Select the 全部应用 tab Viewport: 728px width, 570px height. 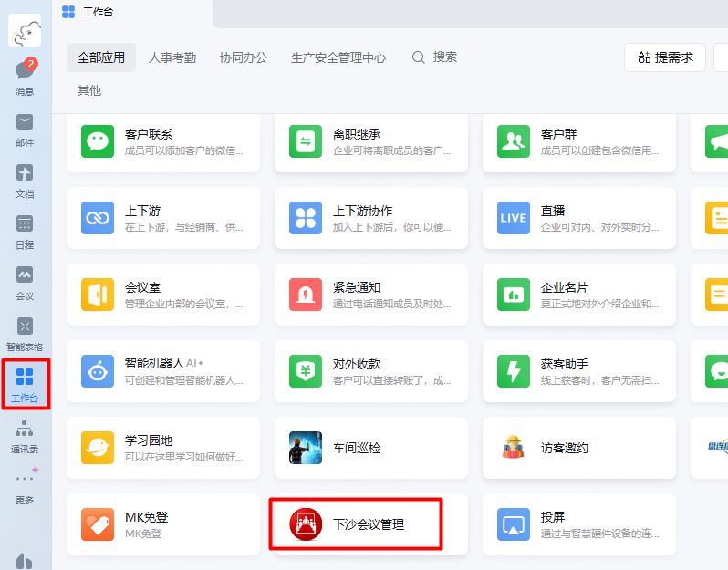tap(101, 57)
